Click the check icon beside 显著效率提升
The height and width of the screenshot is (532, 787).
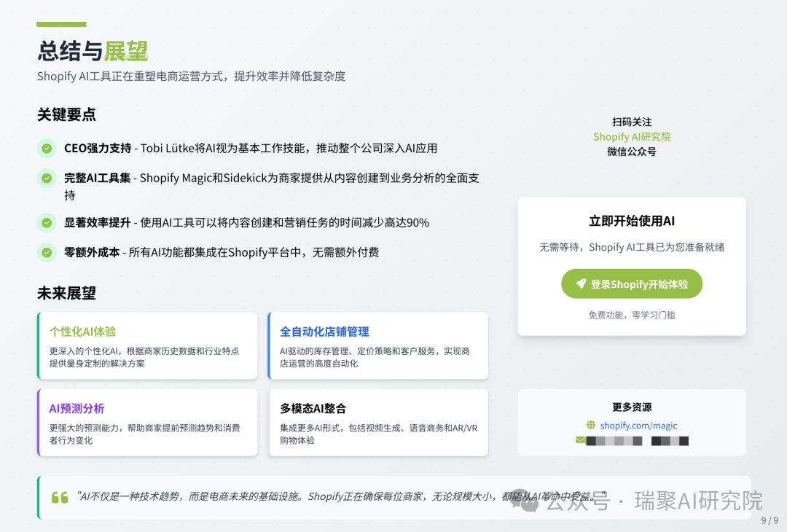(x=47, y=222)
